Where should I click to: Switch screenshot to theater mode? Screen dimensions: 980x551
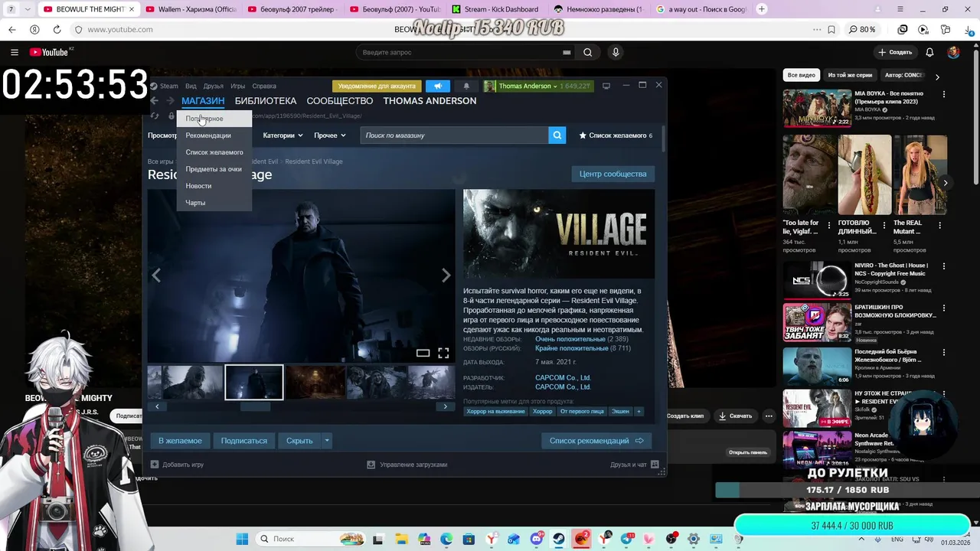pyautogui.click(x=423, y=353)
